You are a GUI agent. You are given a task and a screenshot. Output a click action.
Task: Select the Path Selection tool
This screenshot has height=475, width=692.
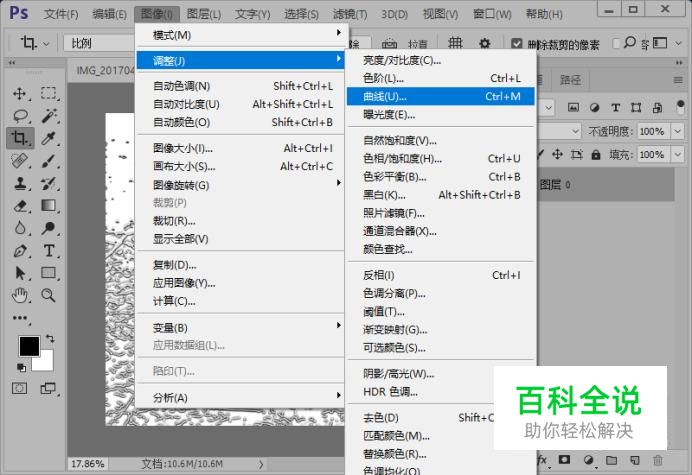(20, 273)
